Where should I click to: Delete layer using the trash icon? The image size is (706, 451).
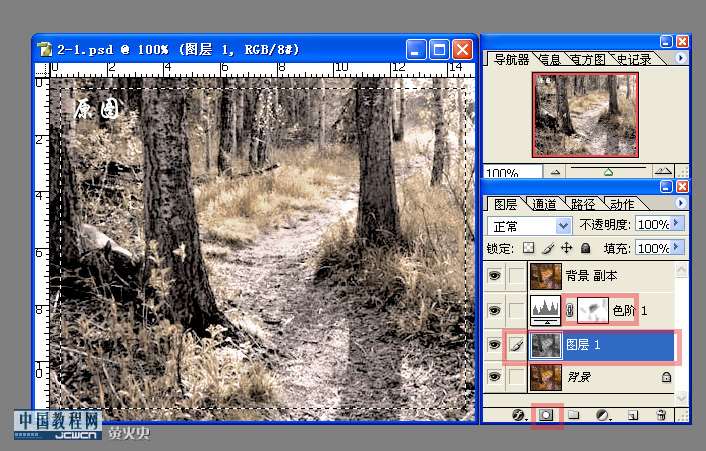click(661, 415)
